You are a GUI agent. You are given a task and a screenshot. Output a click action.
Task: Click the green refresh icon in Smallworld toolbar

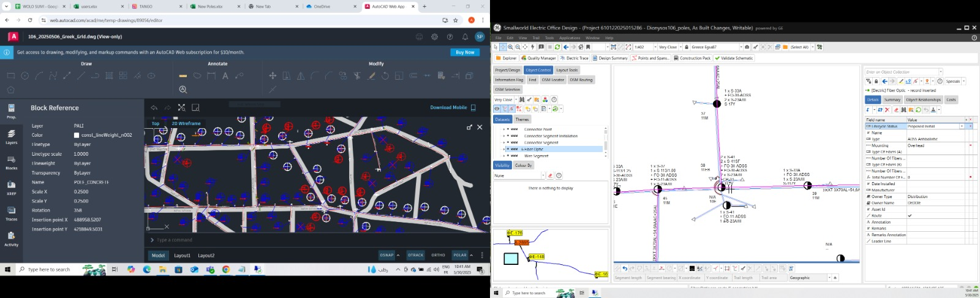tap(557, 47)
